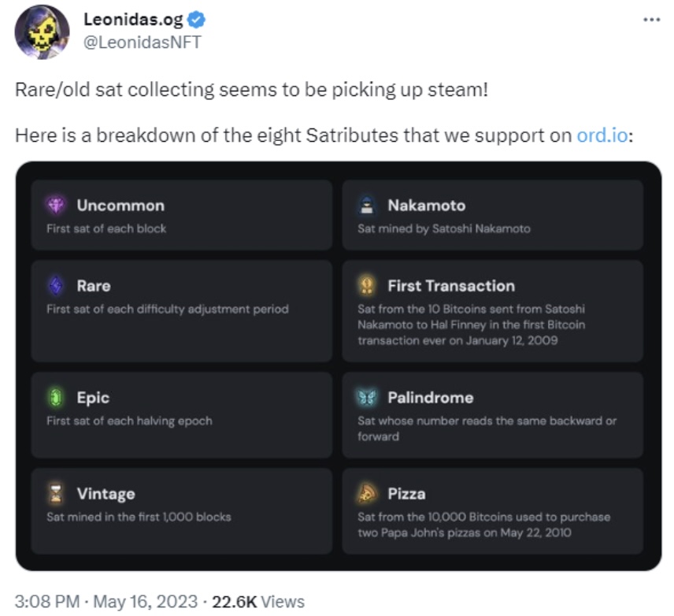Click the Vintage hourglass icon
The image size is (674, 616).
(57, 494)
